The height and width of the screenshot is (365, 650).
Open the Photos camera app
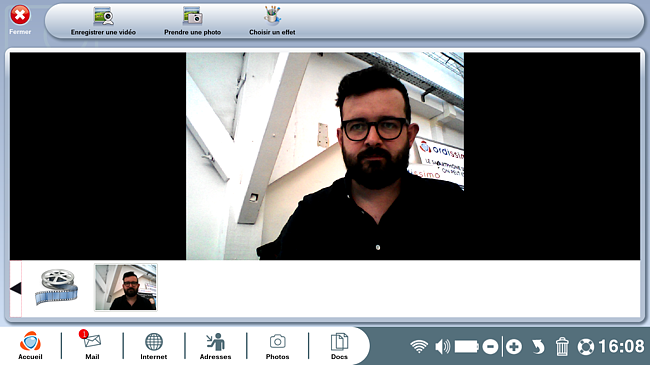click(277, 346)
